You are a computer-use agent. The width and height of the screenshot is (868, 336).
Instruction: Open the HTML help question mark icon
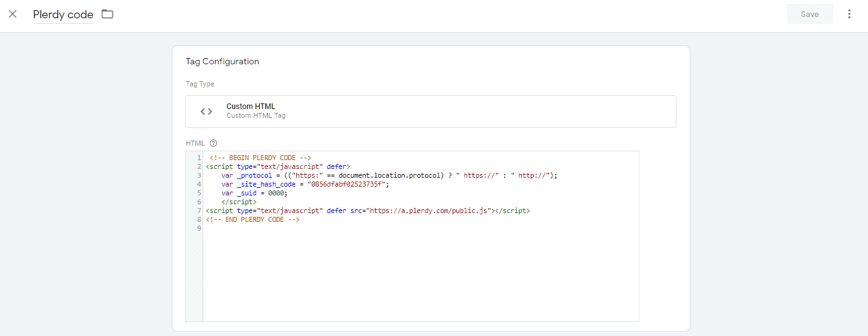click(x=213, y=143)
